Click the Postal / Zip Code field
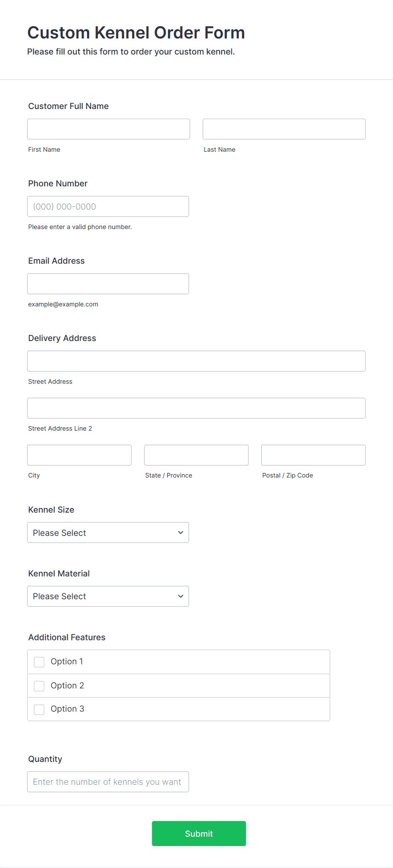The image size is (393, 868). pos(314,455)
